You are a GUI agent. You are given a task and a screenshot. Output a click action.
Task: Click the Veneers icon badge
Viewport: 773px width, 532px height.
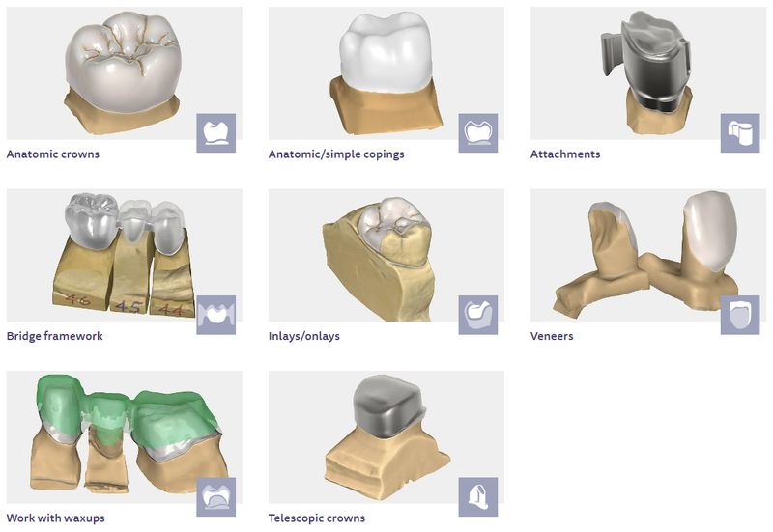[x=740, y=316]
